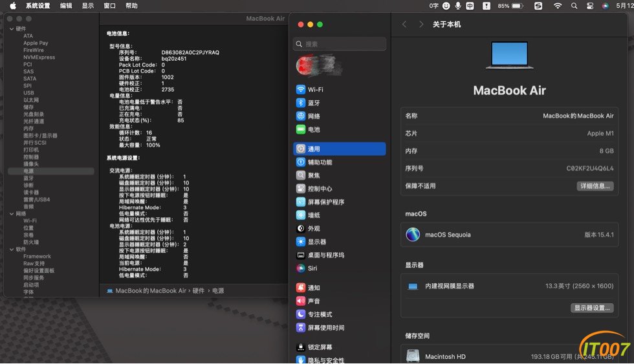
Task: Click the battery serial D863082A0C2PJYRAQ
Action: (190, 52)
